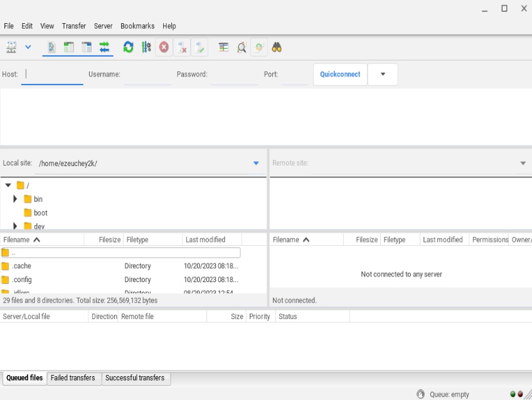Toggle remote directory tree display icon
Screen dimensions: 532x400
(x=87, y=47)
